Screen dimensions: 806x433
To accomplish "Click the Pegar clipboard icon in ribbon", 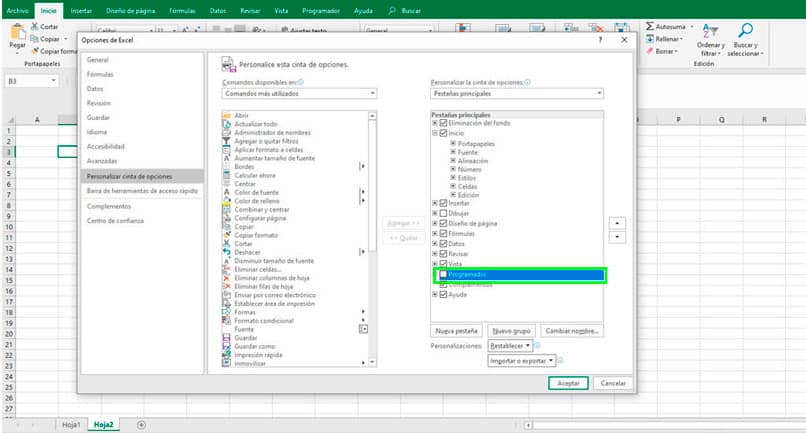I will [17, 32].
